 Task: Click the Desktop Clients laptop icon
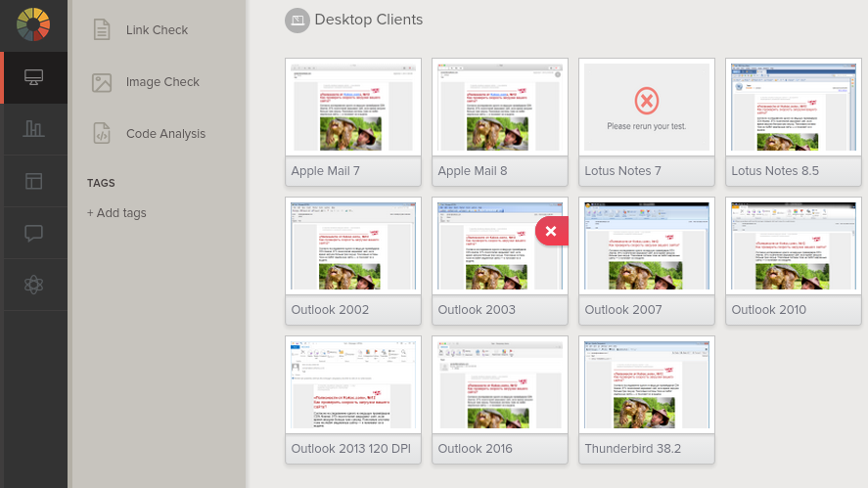coord(297,21)
